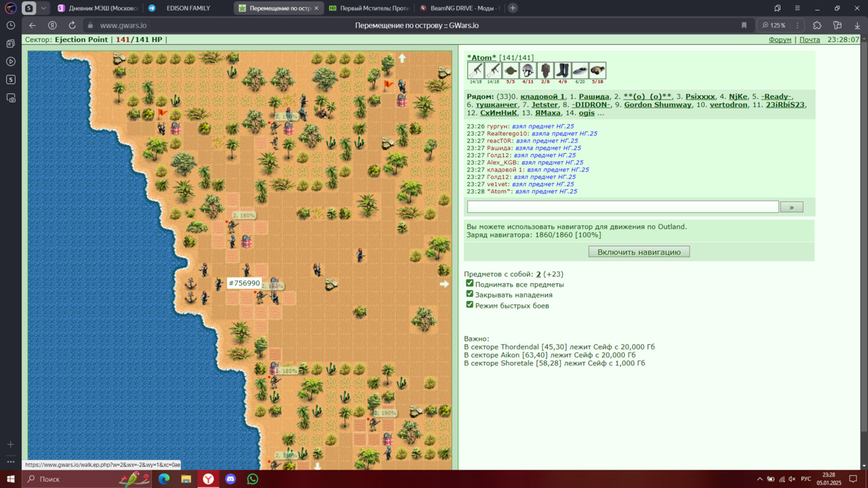Close the 'Перемещение по острову' tab
Screen dimensions: 868x488
point(316,8)
